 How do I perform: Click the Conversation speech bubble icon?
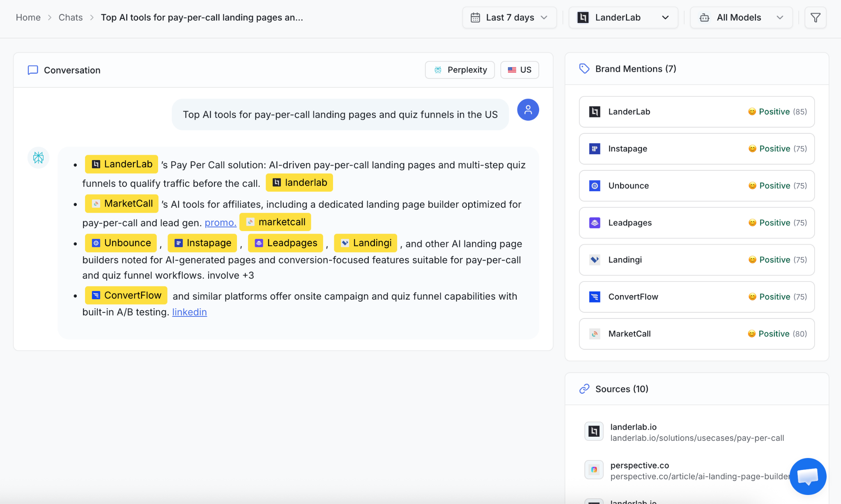(x=33, y=70)
